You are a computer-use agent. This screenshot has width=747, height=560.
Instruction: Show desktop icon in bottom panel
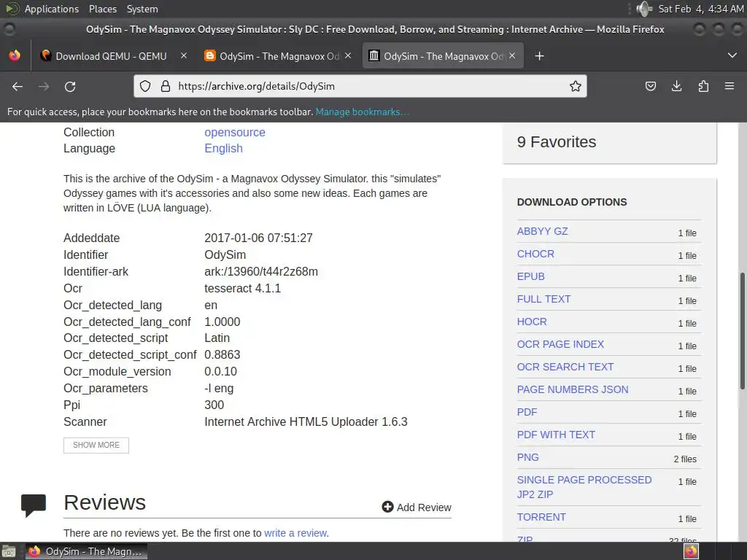click(x=9, y=551)
